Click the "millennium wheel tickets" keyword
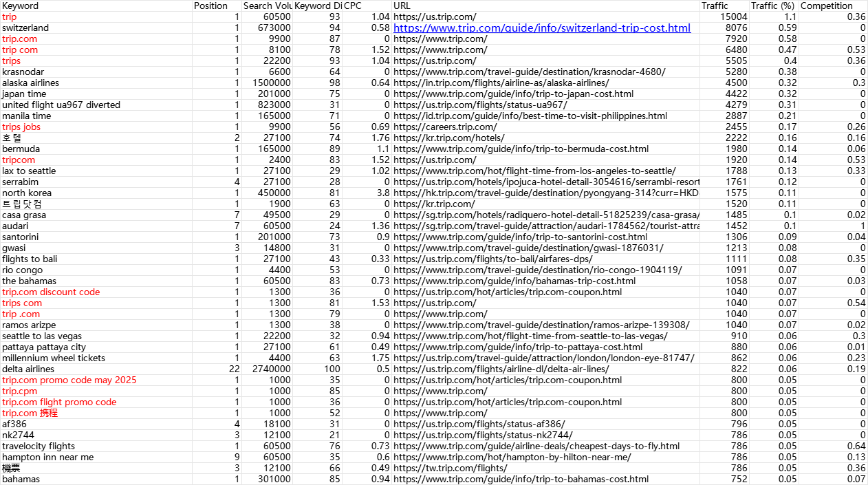This screenshot has height=485, width=868. coord(54,358)
